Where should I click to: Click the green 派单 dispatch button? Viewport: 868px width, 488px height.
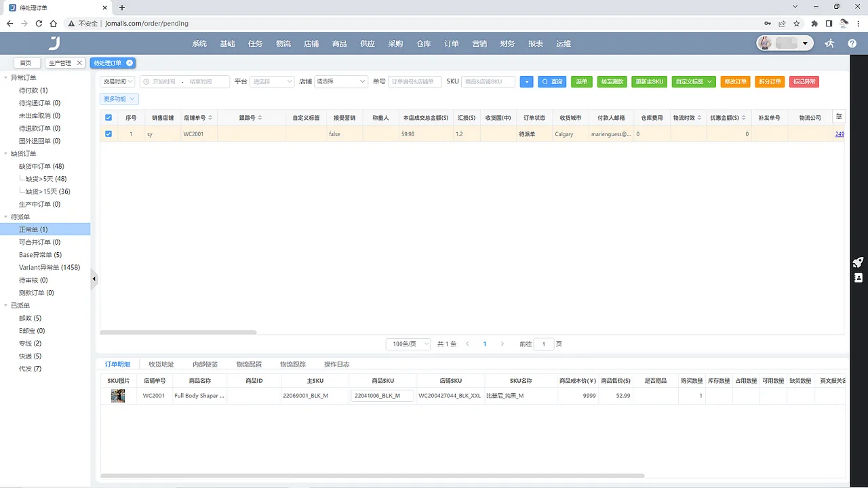point(581,81)
